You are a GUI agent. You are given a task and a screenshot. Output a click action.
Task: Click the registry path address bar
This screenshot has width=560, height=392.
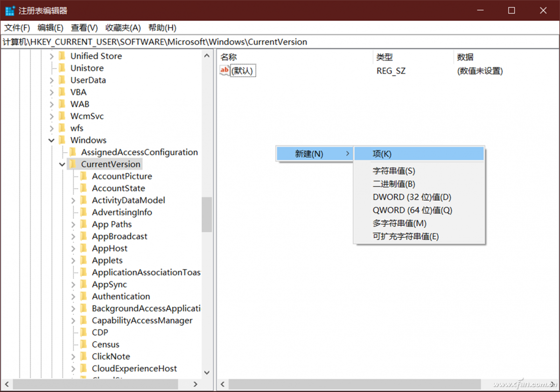[x=280, y=42]
